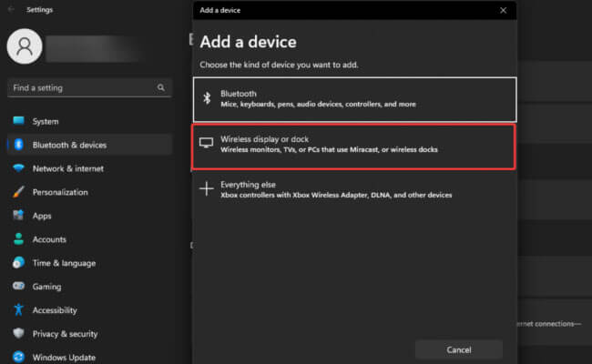Open Privacy & security settings
The width and height of the screenshot is (592, 364).
click(90, 333)
